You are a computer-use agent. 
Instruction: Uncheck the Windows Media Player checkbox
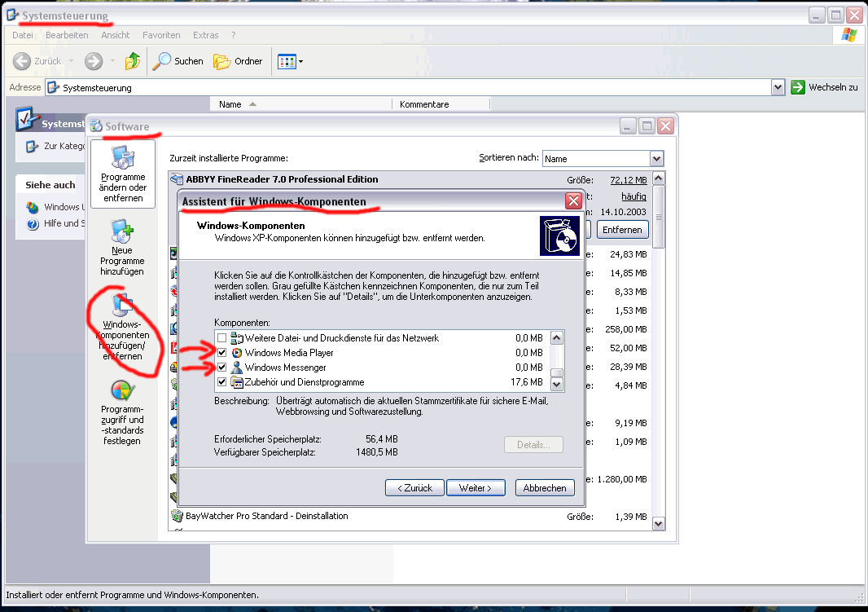222,353
